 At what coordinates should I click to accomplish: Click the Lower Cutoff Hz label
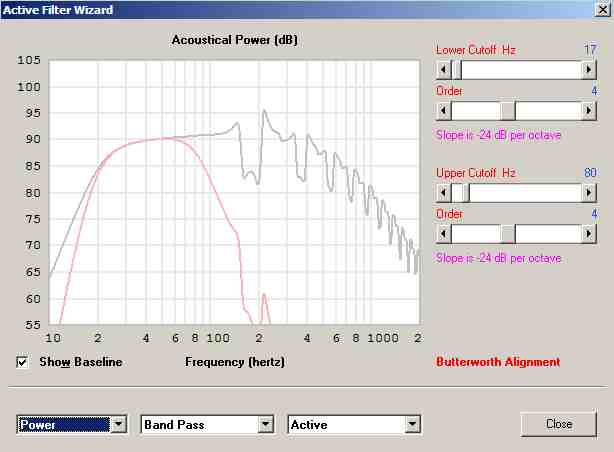click(x=476, y=50)
